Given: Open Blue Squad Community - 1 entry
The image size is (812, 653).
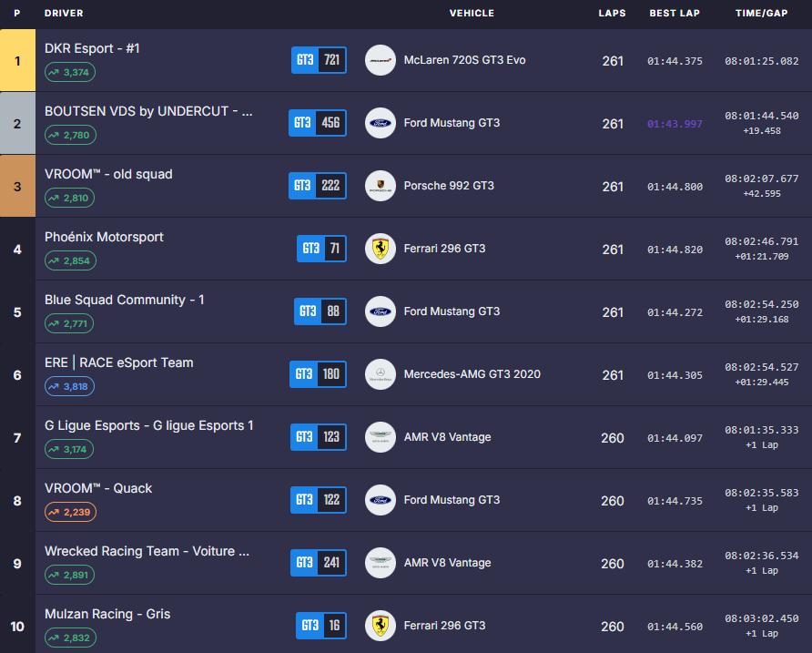Looking at the screenshot, I should (125, 300).
